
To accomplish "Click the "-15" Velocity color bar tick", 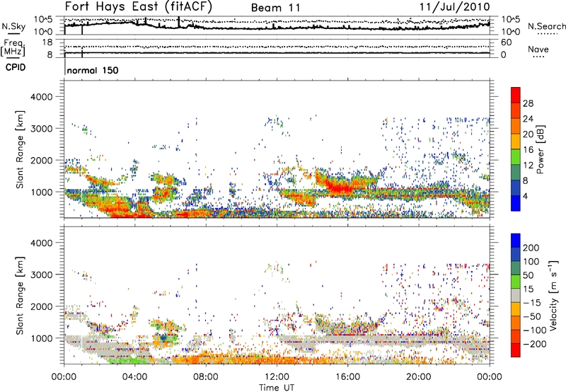I will [532, 303].
